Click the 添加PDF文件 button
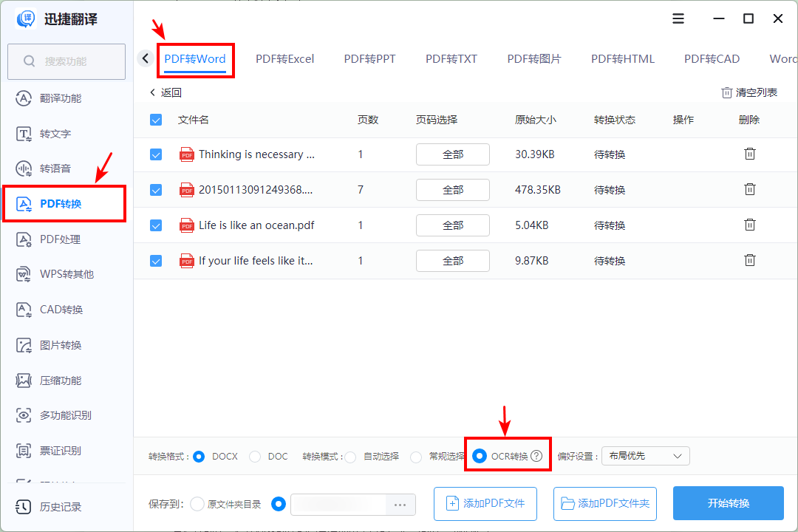The width and height of the screenshot is (798, 532). [x=485, y=503]
